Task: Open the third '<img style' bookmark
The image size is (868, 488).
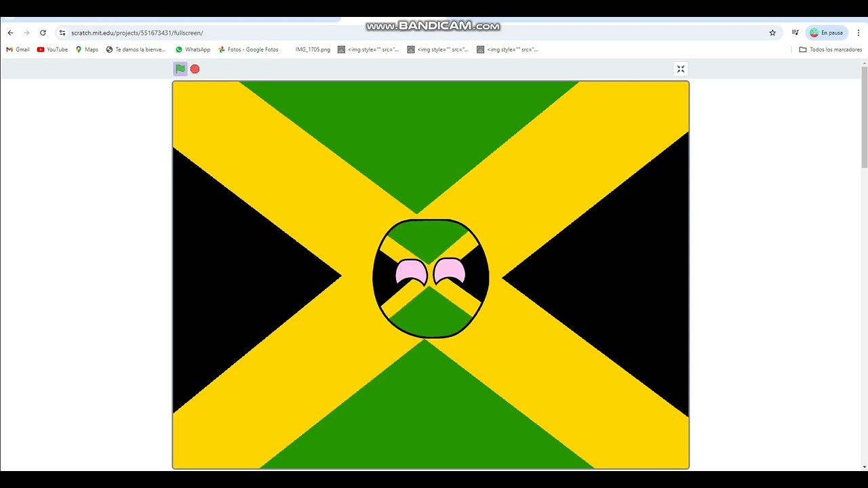Action: [508, 49]
